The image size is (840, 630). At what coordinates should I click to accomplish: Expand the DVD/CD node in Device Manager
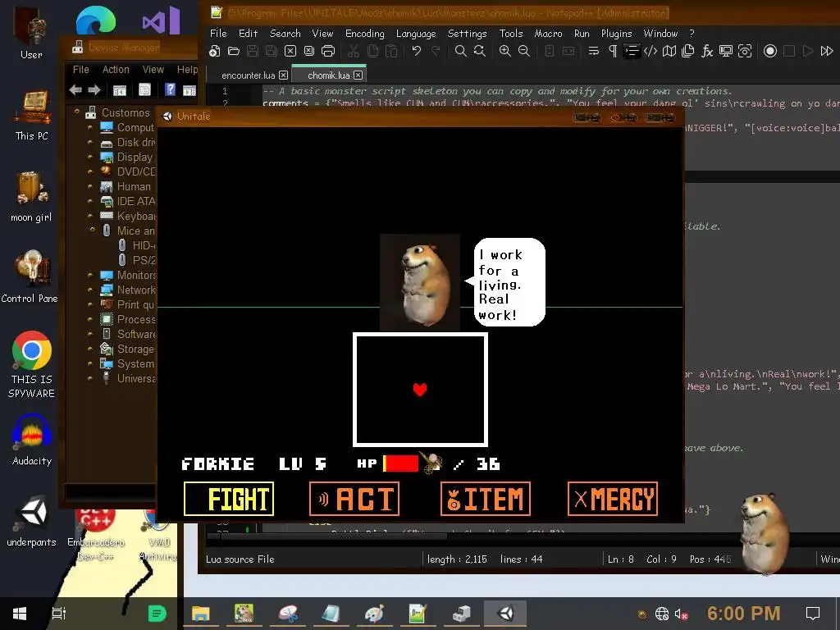click(90, 172)
